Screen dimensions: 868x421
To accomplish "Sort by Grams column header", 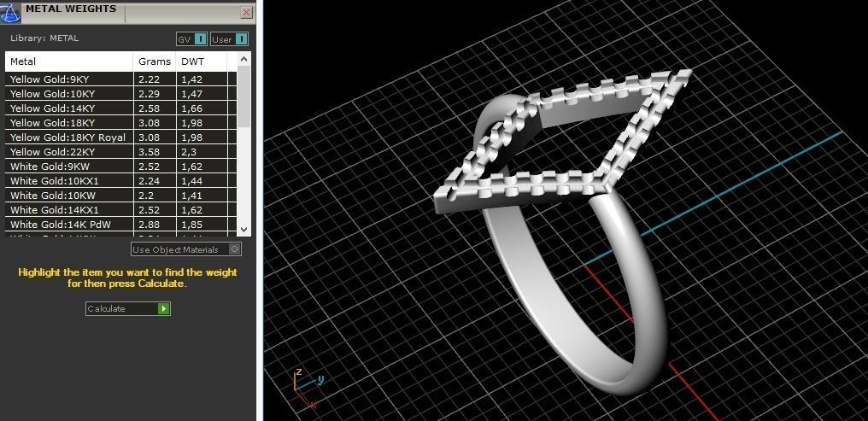I will coord(155,61).
